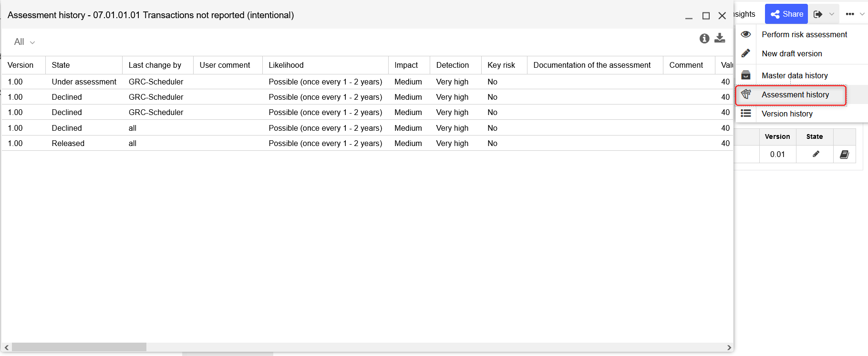Expand the chevron next to export icon
Viewport: 868px width, 356px height.
point(832,14)
